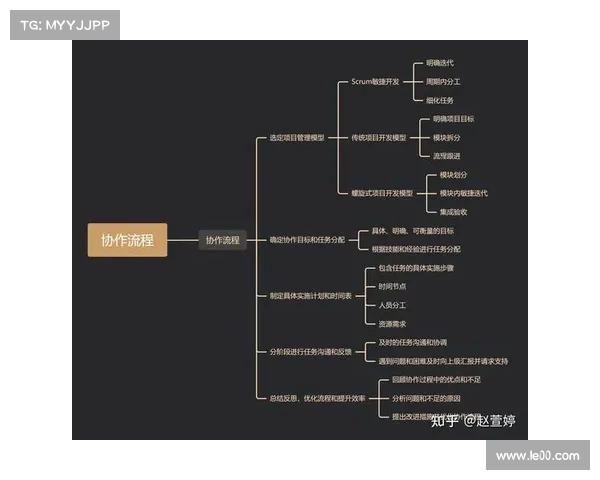Click the 明确项目目标 leaf node
The height and width of the screenshot is (480, 600).
[453, 119]
